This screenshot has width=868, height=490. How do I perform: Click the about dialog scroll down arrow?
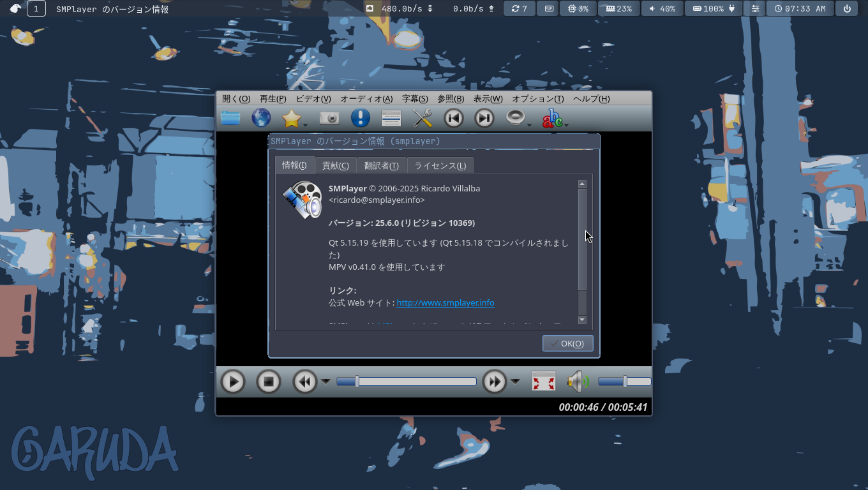click(582, 320)
